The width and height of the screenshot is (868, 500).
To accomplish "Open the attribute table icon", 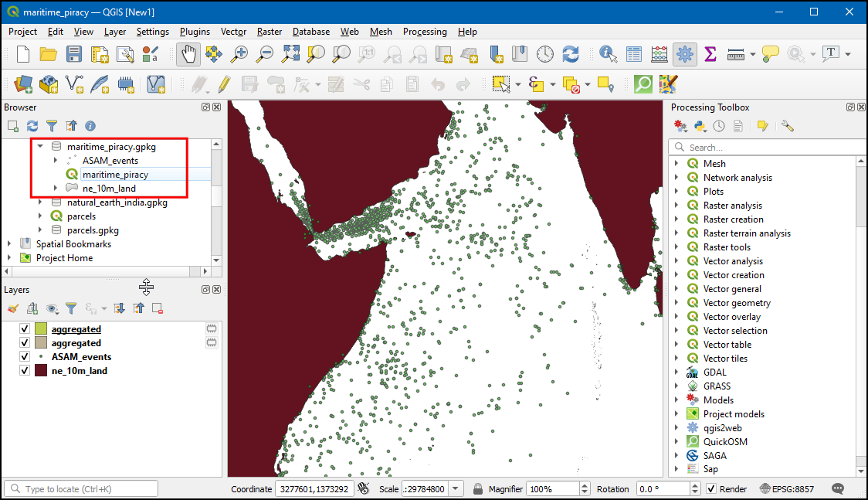I will coord(634,54).
